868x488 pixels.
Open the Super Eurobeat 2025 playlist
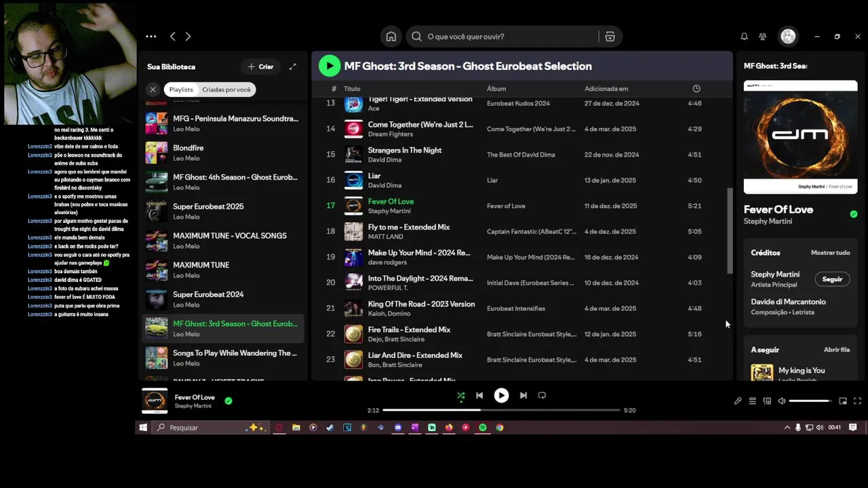point(224,211)
